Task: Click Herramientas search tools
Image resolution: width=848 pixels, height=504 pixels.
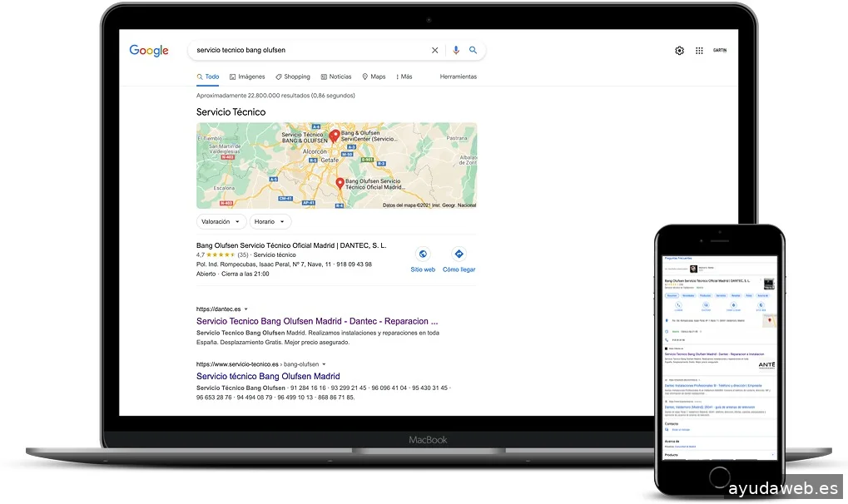Action: click(459, 77)
